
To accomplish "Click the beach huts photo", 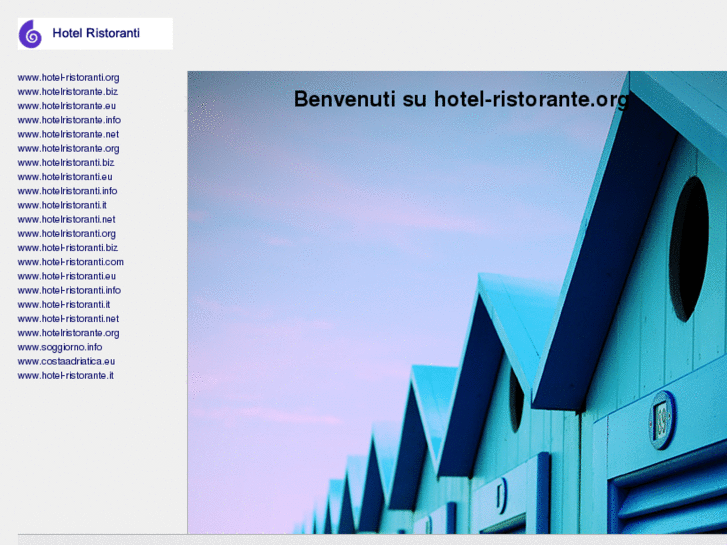I will 457,302.
